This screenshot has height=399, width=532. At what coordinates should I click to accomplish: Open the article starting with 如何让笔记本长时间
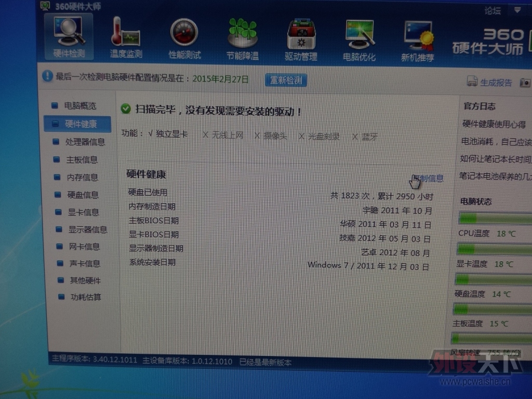496,159
